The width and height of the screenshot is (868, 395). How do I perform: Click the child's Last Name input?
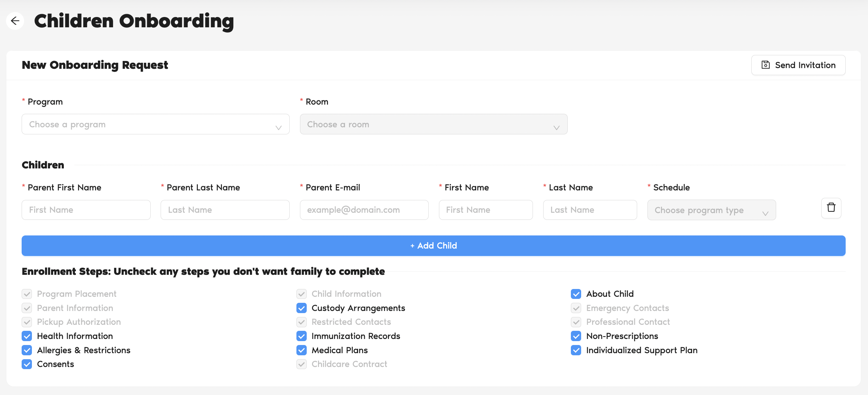point(590,210)
